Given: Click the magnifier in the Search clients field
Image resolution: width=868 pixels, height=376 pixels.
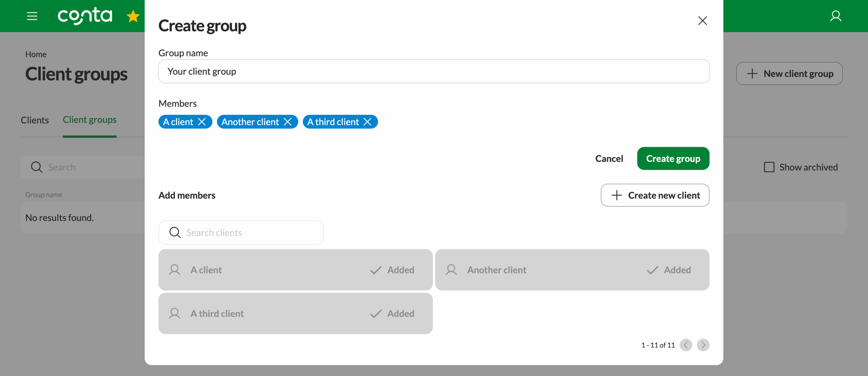Looking at the screenshot, I should [175, 232].
